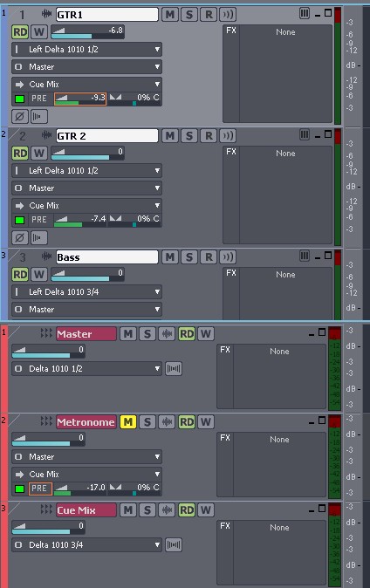Screen dimensions: 370x588
Task: Toggle PRE button on Metronome send
Action: (40, 489)
